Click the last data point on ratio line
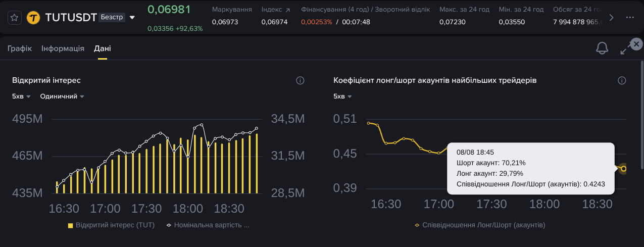 (624, 169)
